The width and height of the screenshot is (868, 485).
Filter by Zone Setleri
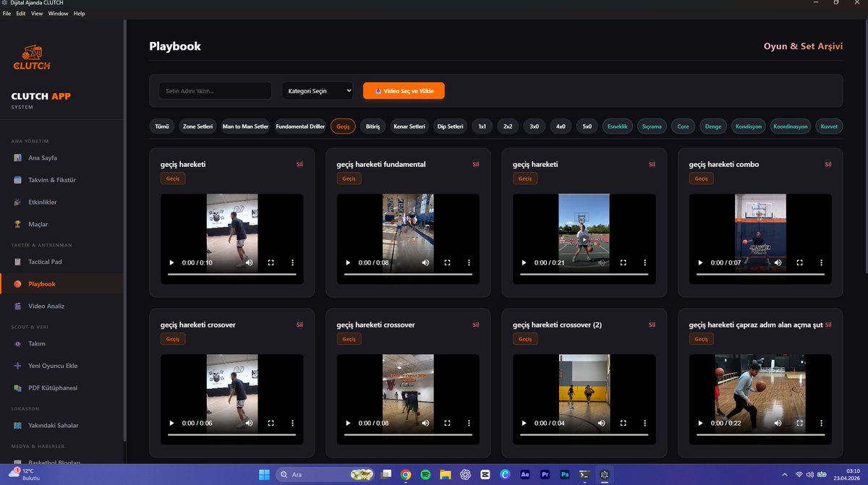pos(197,126)
